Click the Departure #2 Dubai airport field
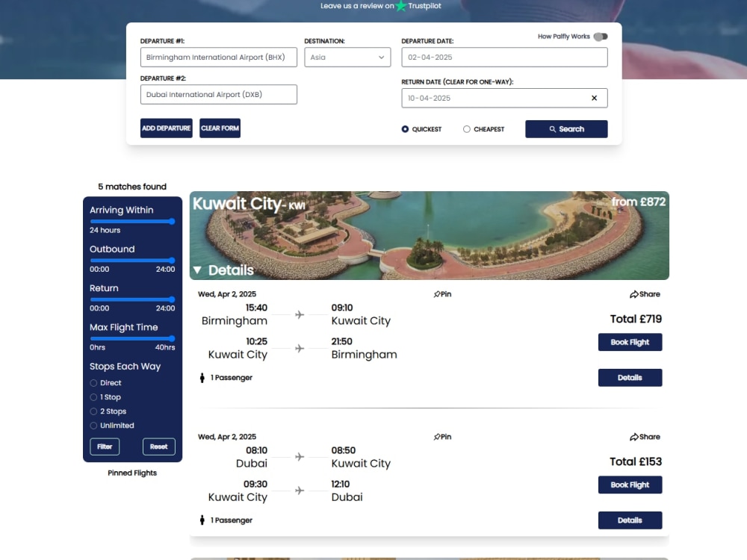 click(219, 94)
